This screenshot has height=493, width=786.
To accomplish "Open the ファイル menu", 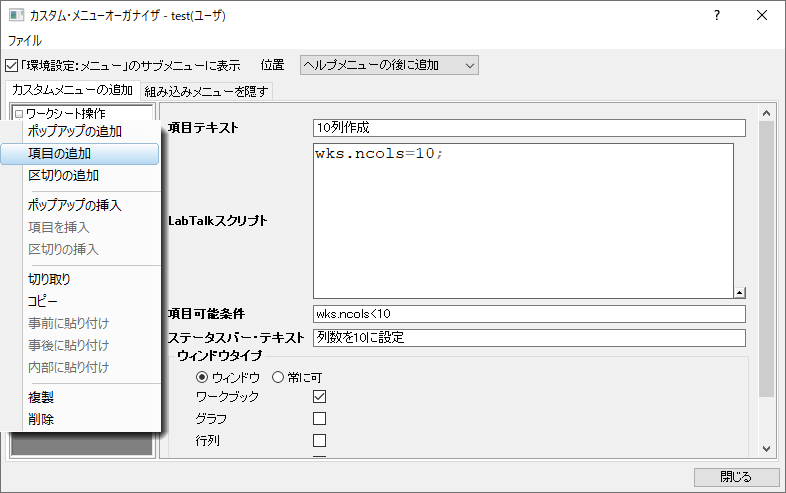I will click(x=25, y=41).
